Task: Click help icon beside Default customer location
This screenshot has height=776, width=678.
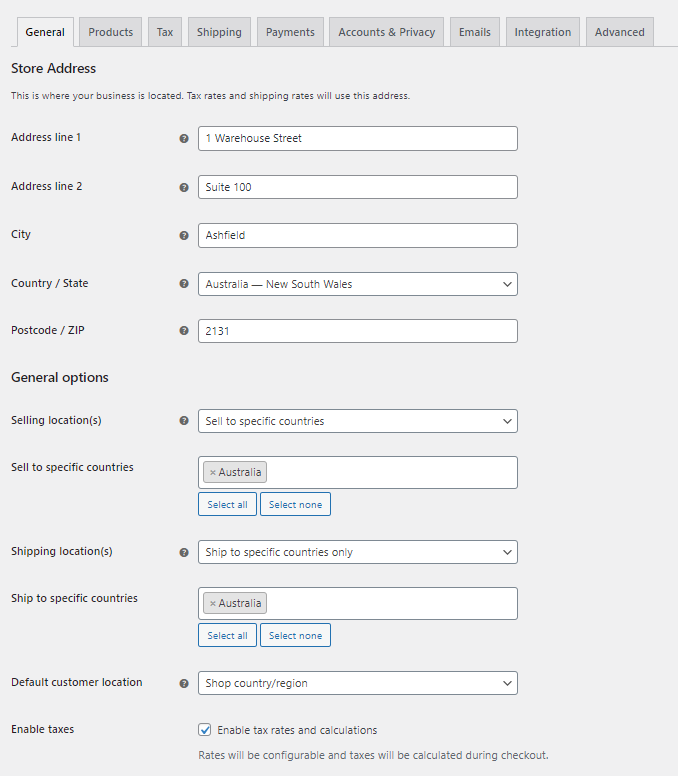Action: tap(184, 683)
